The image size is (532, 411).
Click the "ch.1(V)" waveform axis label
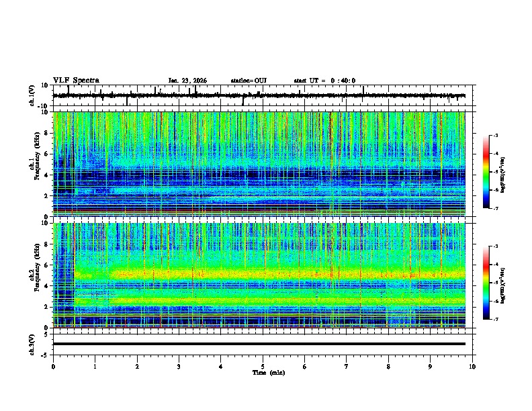click(32, 95)
